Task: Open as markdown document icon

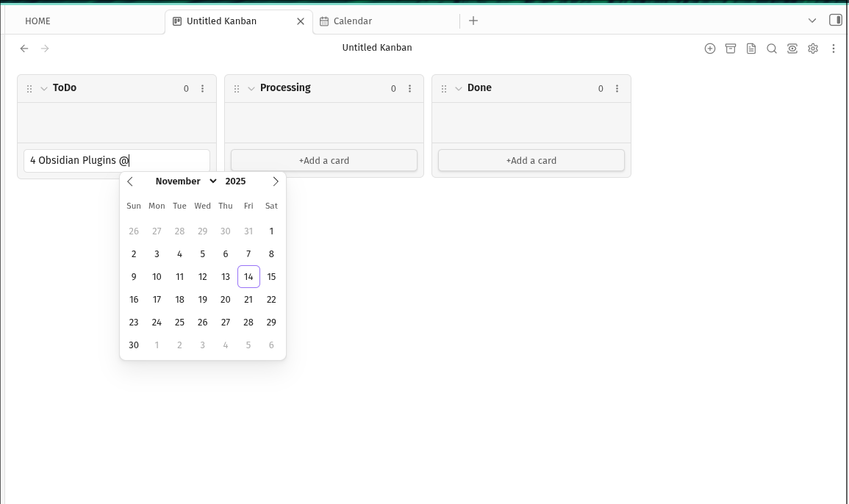Action: click(751, 48)
